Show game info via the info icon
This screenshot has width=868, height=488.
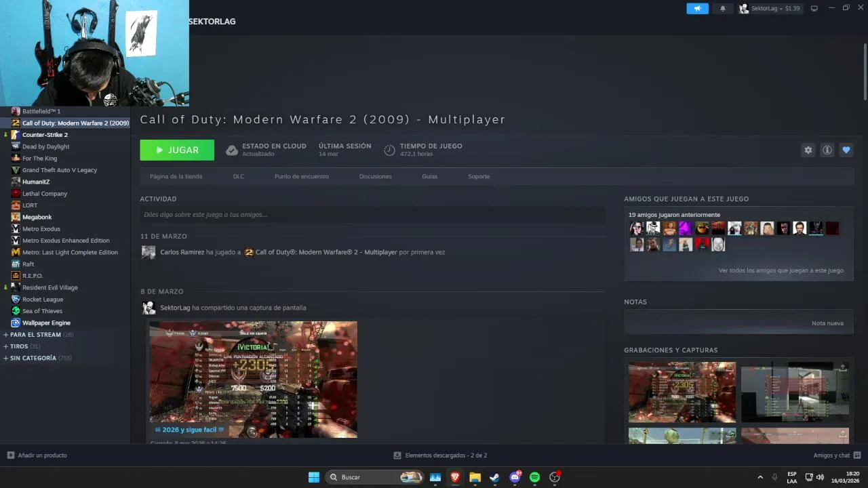click(x=827, y=150)
